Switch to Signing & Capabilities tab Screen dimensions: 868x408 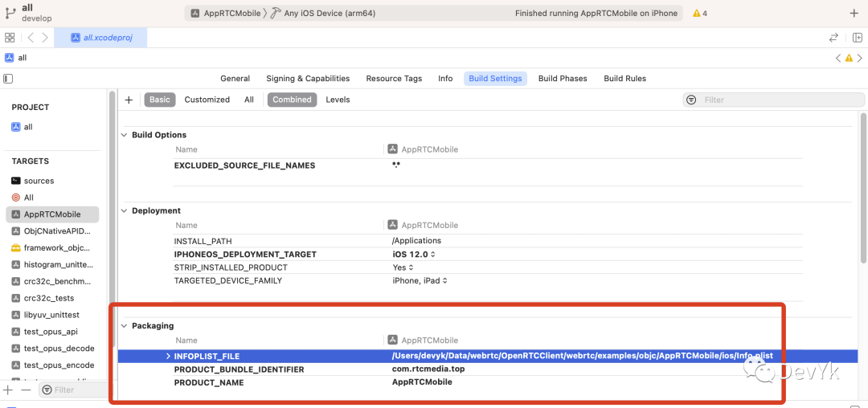coord(308,79)
